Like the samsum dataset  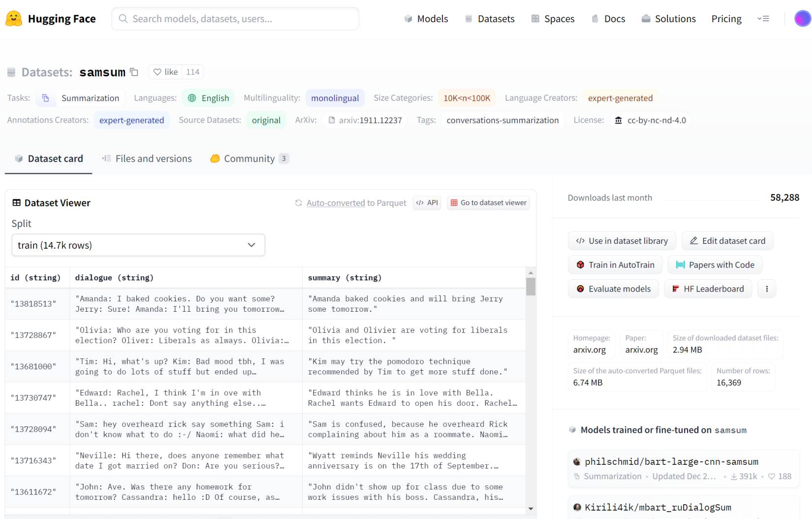166,72
